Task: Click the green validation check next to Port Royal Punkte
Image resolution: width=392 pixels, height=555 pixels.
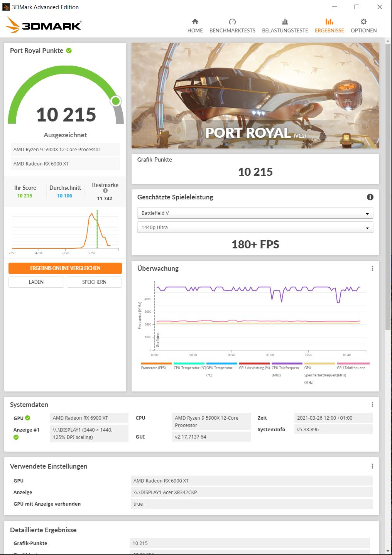Action: click(x=69, y=51)
